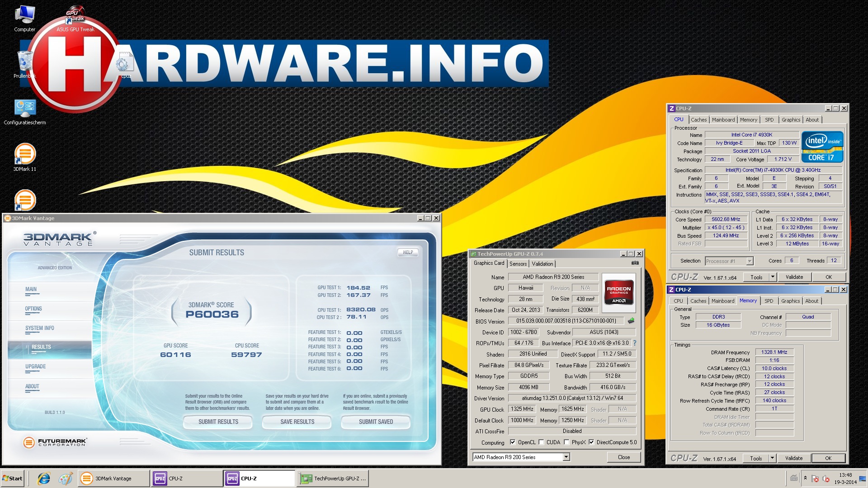Click the BIOS save icon in GPU-Z
The height and width of the screenshot is (488, 868).
click(x=631, y=321)
